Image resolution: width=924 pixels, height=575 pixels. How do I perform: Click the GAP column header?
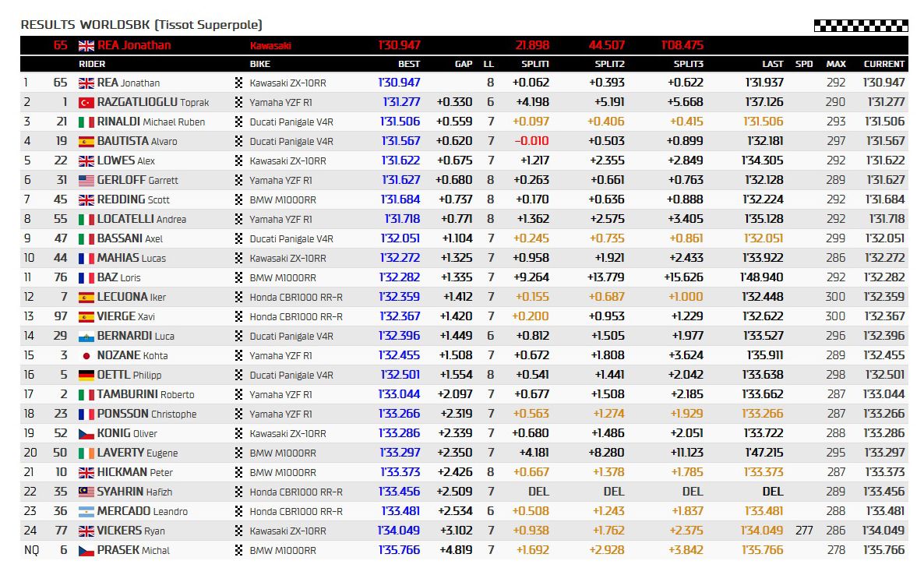pos(463,64)
